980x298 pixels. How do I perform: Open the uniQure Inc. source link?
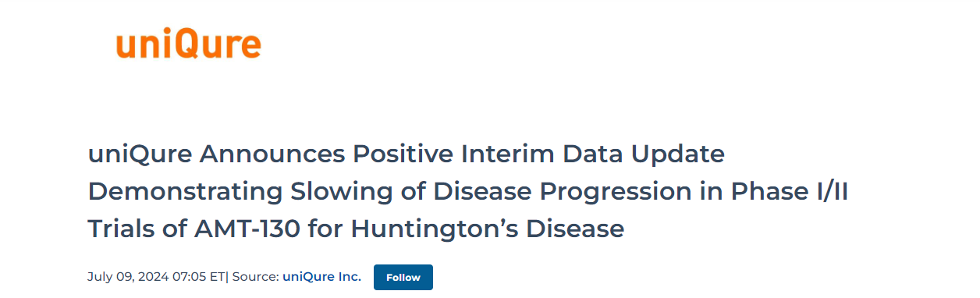click(321, 277)
